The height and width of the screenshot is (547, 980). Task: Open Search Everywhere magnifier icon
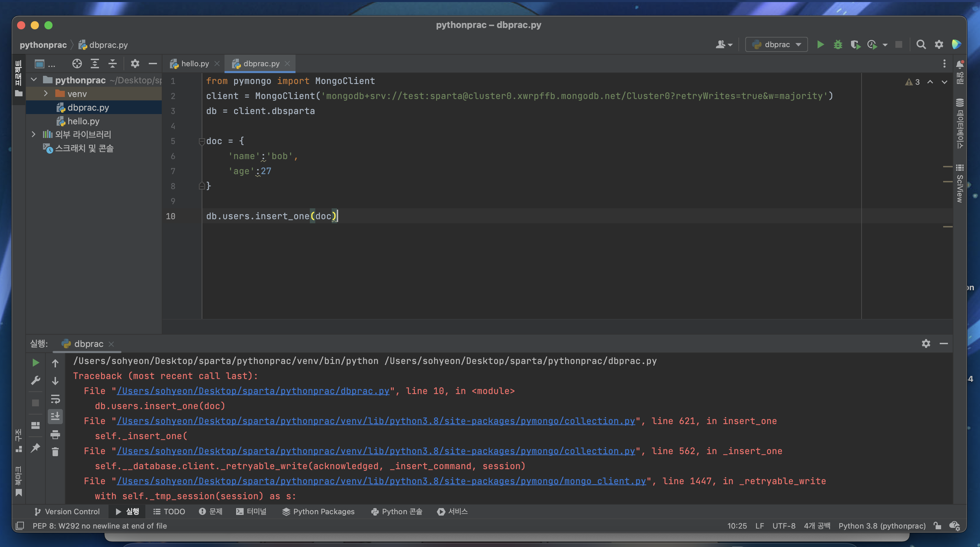(x=921, y=44)
